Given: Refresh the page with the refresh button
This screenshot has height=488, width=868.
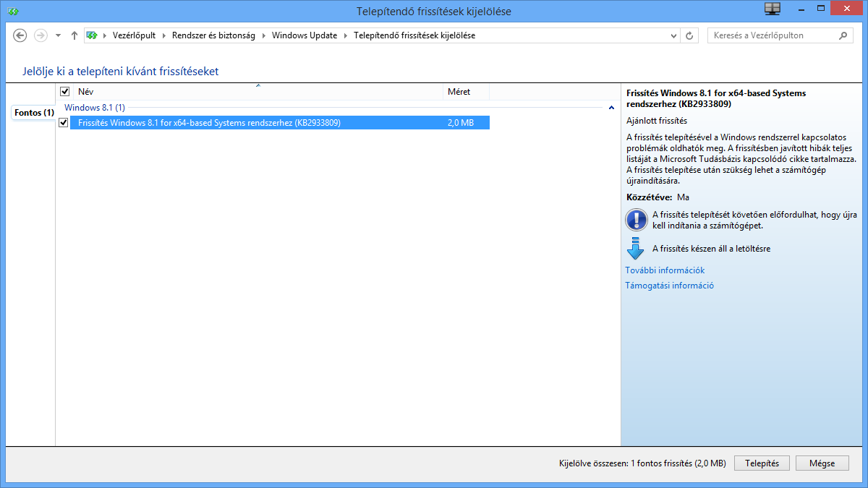Looking at the screenshot, I should click(x=690, y=35).
